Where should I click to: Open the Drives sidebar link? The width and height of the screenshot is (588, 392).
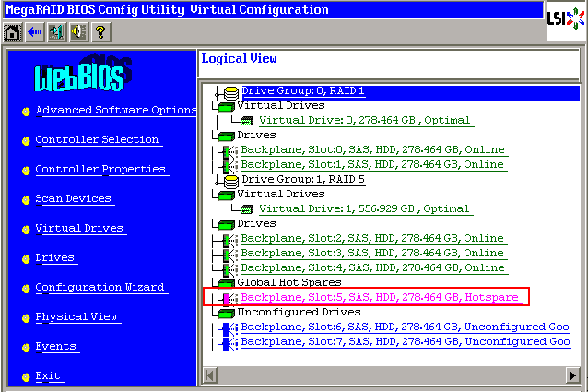pos(55,258)
